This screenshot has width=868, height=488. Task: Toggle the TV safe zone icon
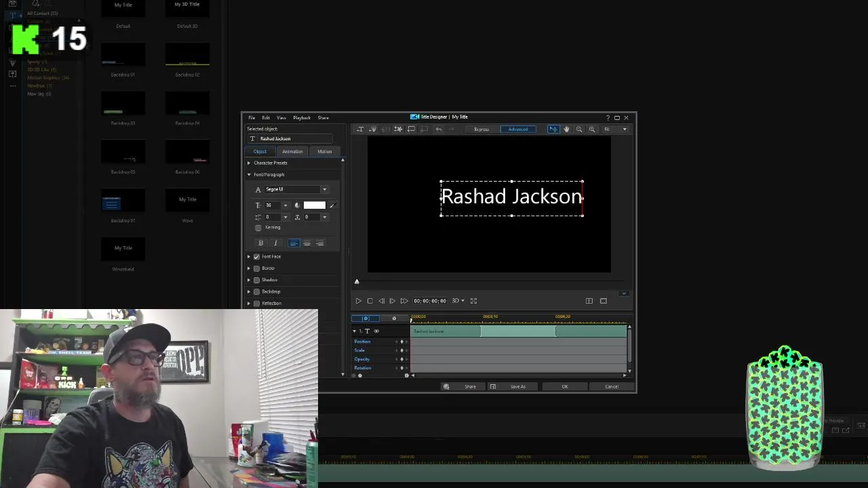[604, 301]
